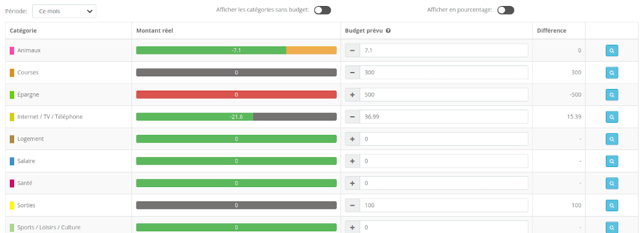Click the Sorties category link
The image size is (644, 233).
[26, 205]
